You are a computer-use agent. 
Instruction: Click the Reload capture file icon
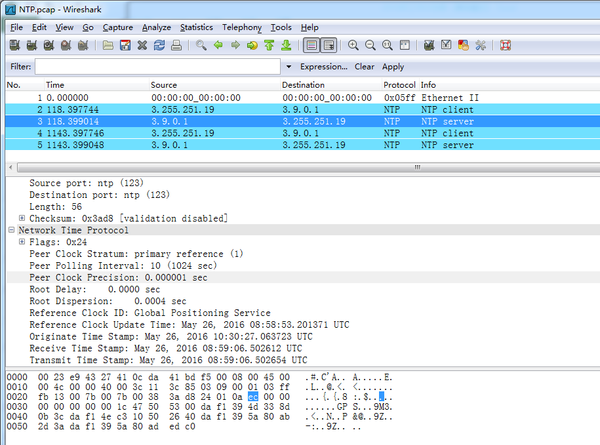pyautogui.click(x=160, y=45)
